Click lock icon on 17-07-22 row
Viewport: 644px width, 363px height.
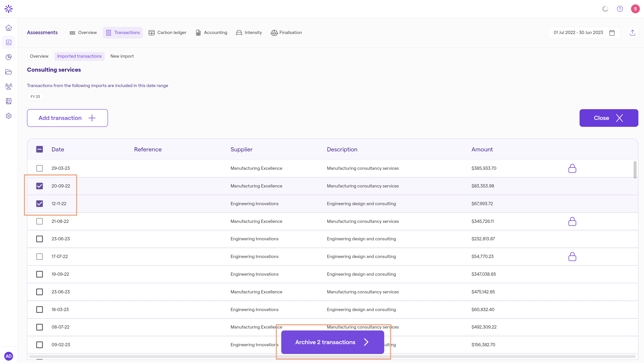(572, 257)
